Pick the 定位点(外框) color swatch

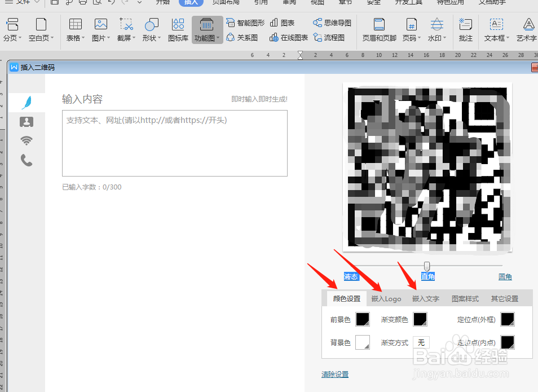508,319
